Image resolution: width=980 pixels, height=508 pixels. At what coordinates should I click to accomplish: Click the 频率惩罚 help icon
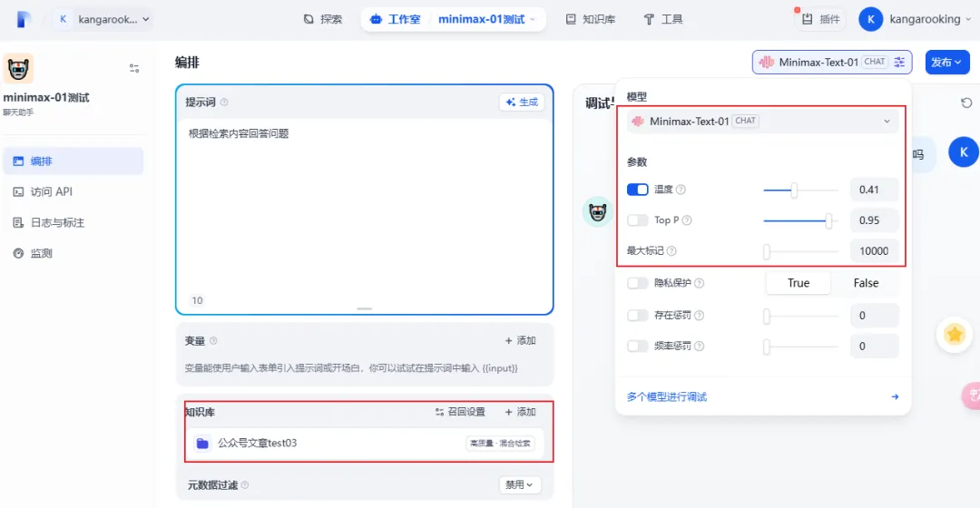click(x=699, y=347)
